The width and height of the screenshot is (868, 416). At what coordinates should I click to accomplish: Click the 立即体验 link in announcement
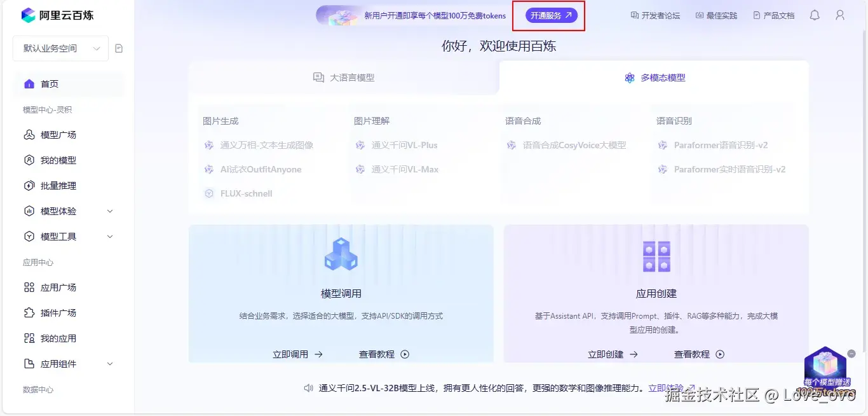pyautogui.click(x=672, y=388)
